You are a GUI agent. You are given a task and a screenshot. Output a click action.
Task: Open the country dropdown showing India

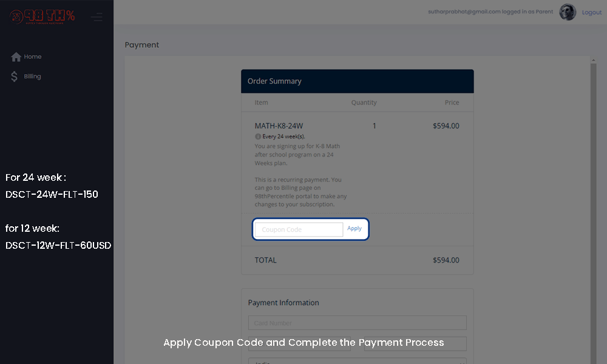click(358, 362)
